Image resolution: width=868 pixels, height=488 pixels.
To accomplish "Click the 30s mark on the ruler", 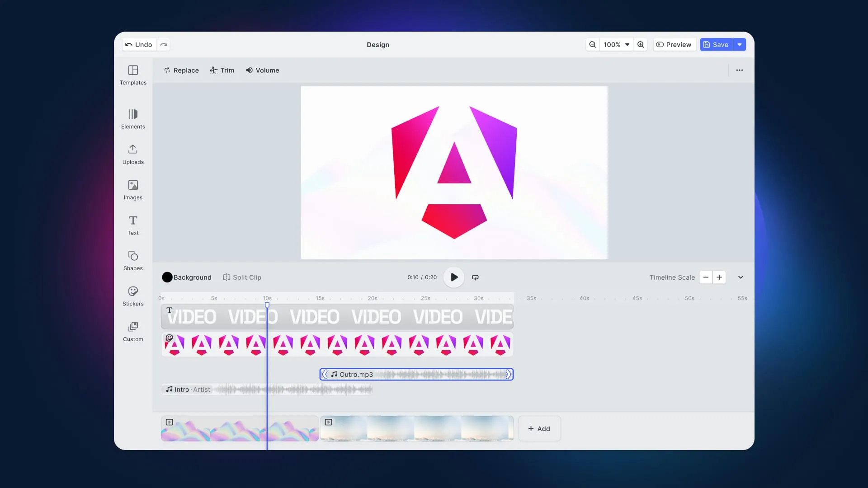I will (479, 298).
